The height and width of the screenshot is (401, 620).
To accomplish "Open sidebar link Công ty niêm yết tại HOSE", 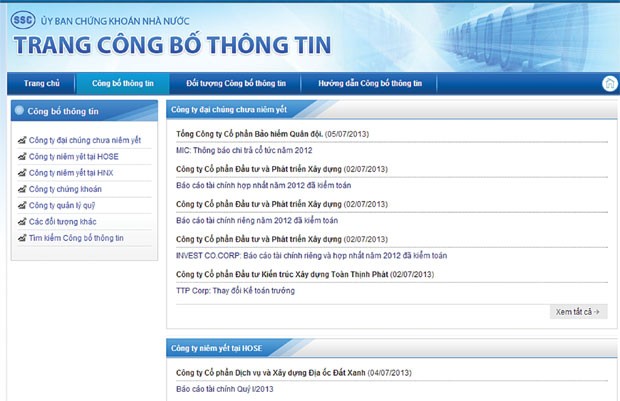I will click(74, 157).
